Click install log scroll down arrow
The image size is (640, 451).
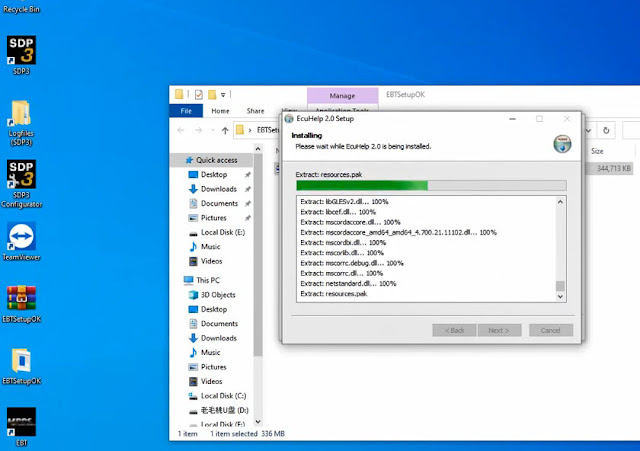pos(560,297)
